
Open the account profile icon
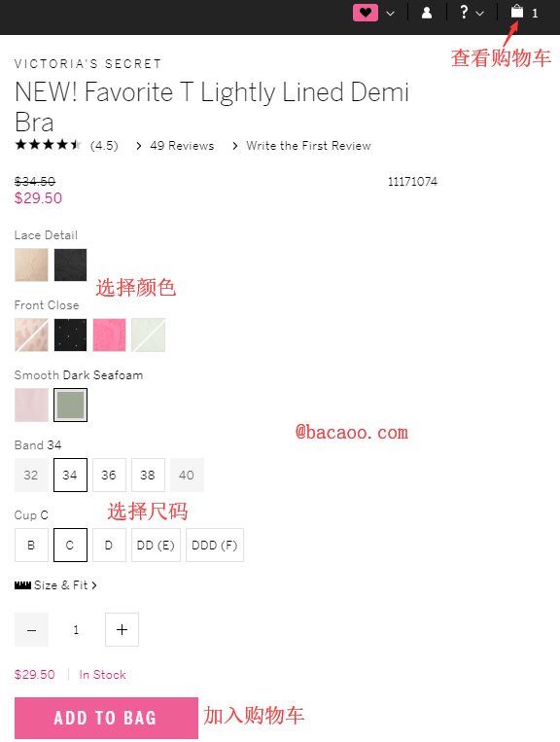(427, 13)
